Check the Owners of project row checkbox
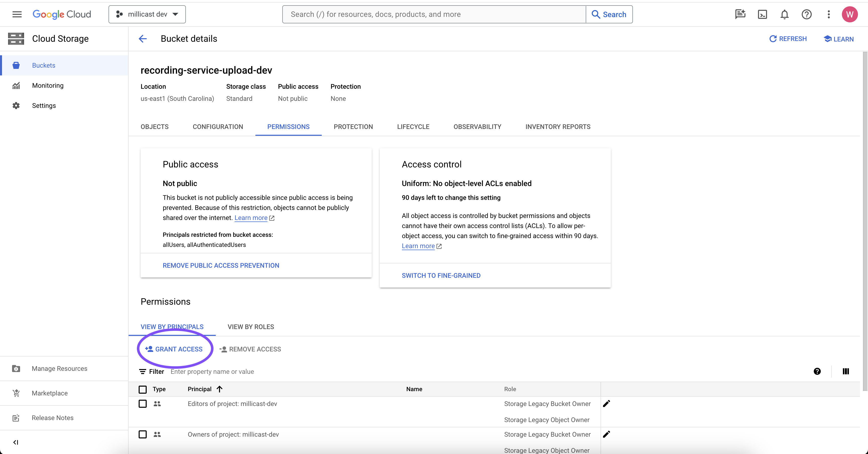This screenshot has height=454, width=868. [x=143, y=434]
